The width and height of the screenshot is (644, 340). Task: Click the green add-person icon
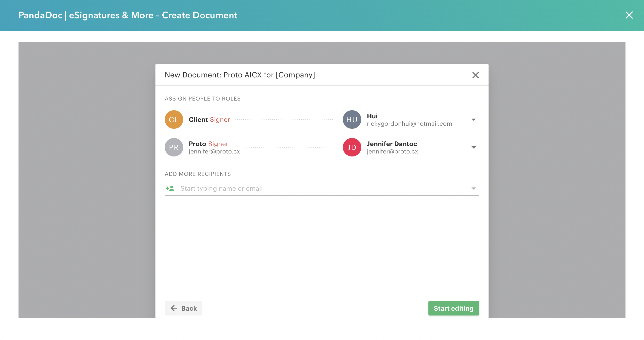[170, 188]
